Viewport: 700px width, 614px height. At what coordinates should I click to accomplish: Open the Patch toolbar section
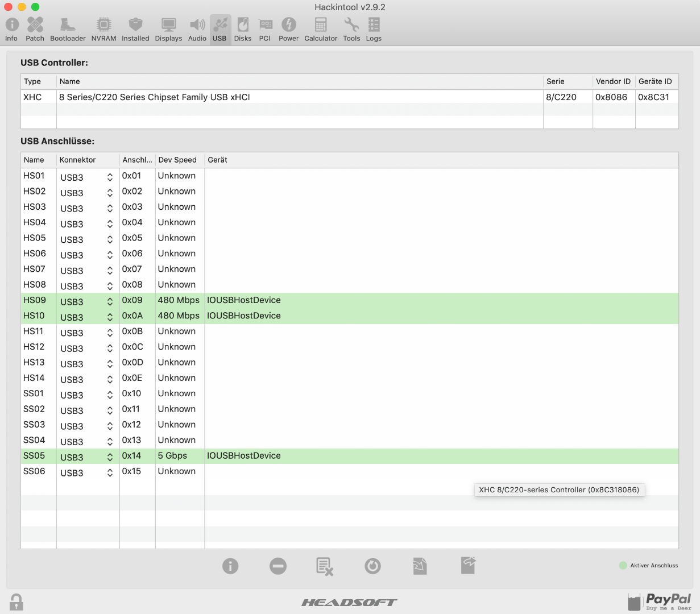click(x=35, y=30)
